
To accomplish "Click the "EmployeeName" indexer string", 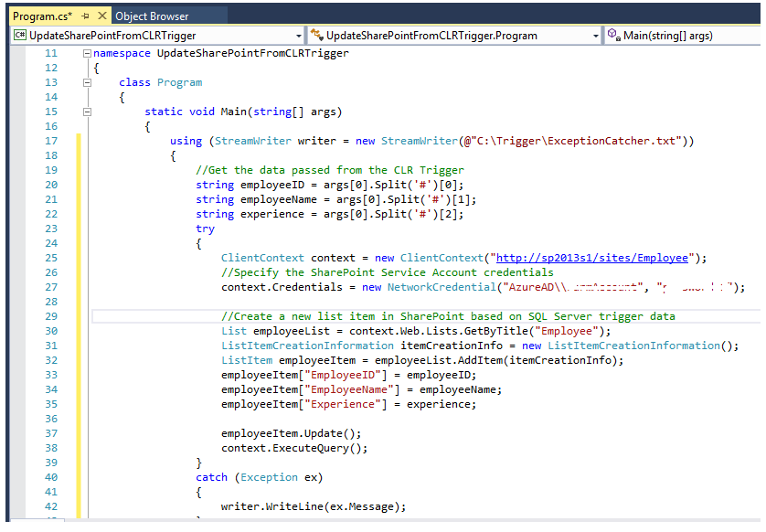I will [x=349, y=389].
